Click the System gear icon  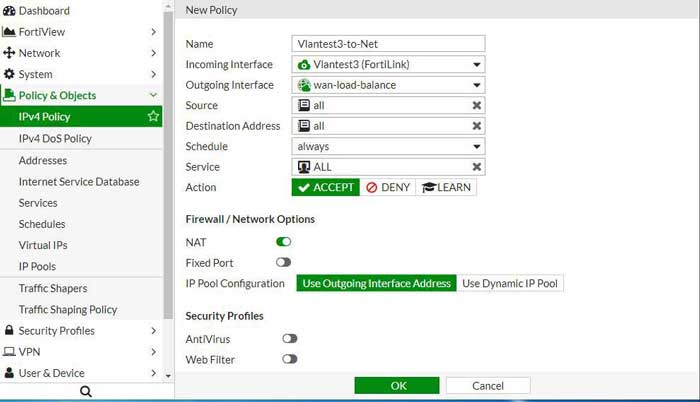click(x=9, y=74)
